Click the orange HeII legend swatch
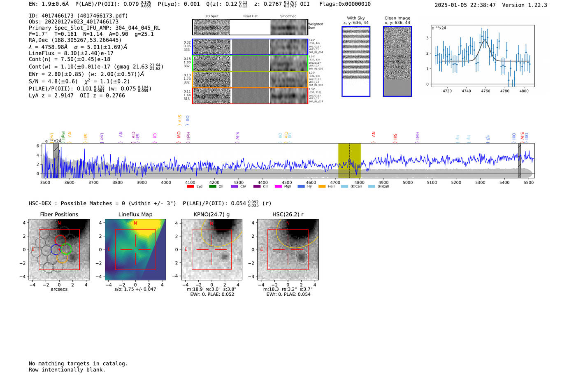 [x=322, y=186]
